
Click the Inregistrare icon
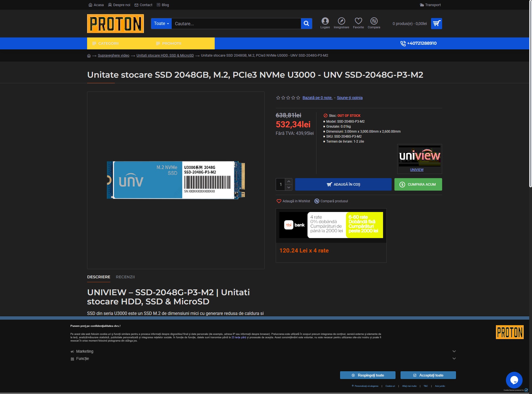(x=341, y=23)
